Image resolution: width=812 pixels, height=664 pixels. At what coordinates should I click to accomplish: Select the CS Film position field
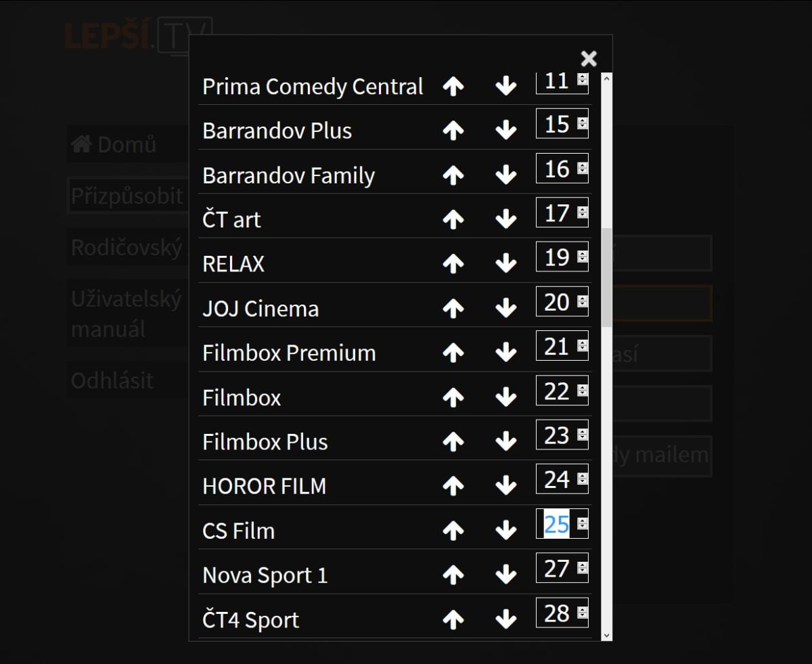click(557, 525)
